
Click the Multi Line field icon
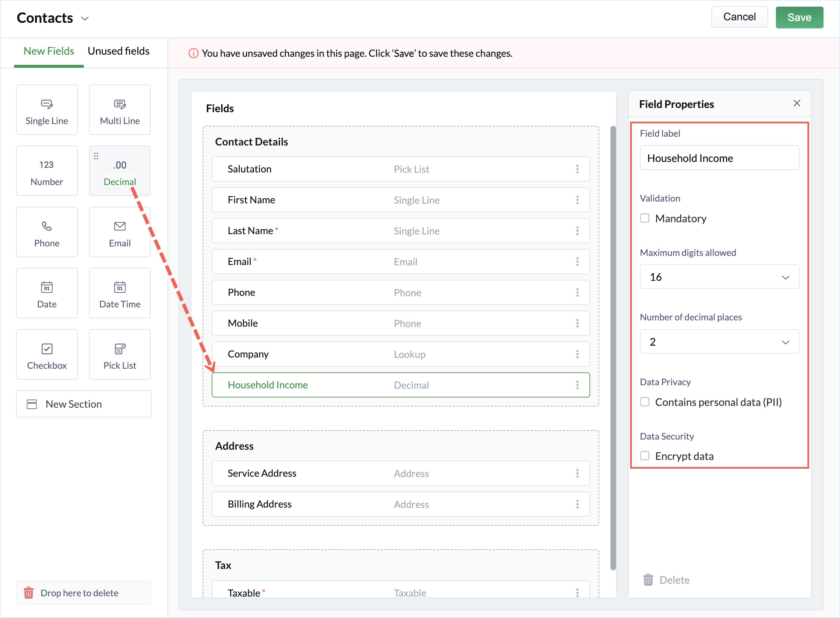coord(120,104)
